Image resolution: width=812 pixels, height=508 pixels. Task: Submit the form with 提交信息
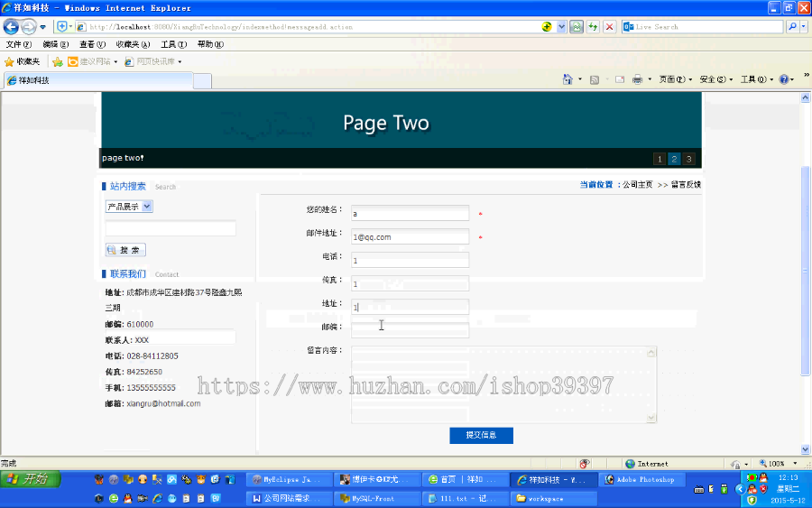pyautogui.click(x=481, y=436)
